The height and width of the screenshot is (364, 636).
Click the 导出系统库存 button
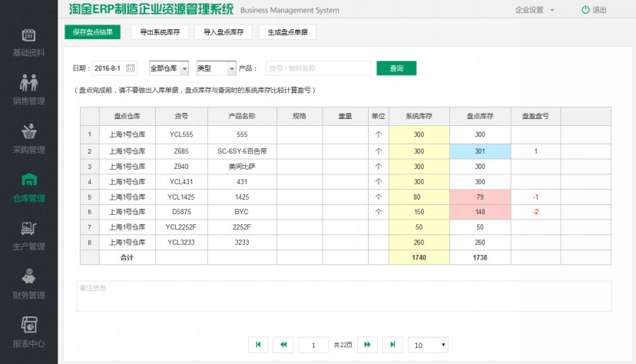click(x=160, y=32)
